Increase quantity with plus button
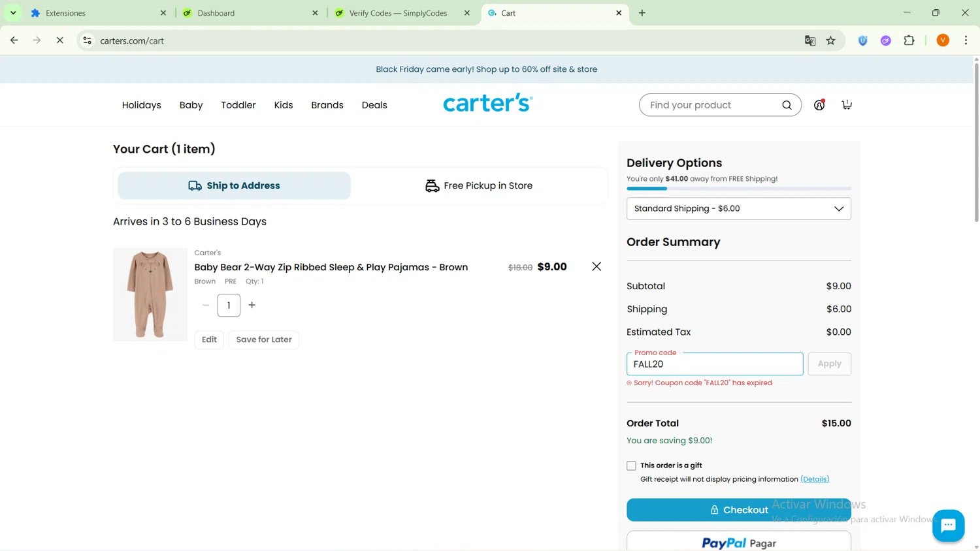Image resolution: width=980 pixels, height=551 pixels. (x=252, y=305)
